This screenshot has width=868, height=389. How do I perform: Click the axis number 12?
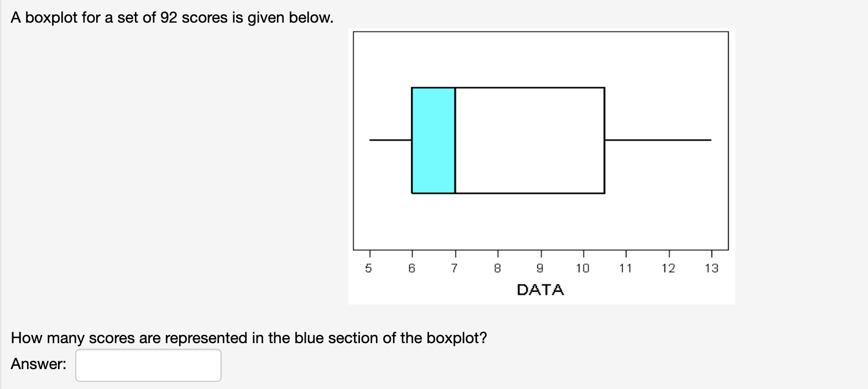(x=669, y=269)
